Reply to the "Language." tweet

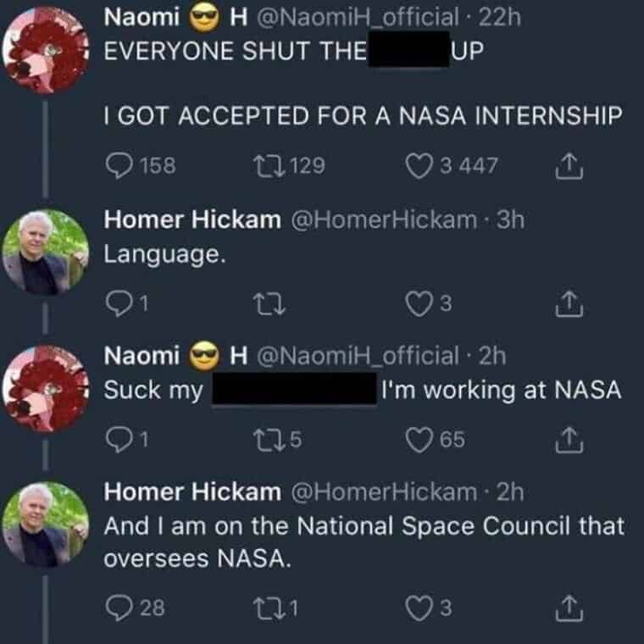116,303
